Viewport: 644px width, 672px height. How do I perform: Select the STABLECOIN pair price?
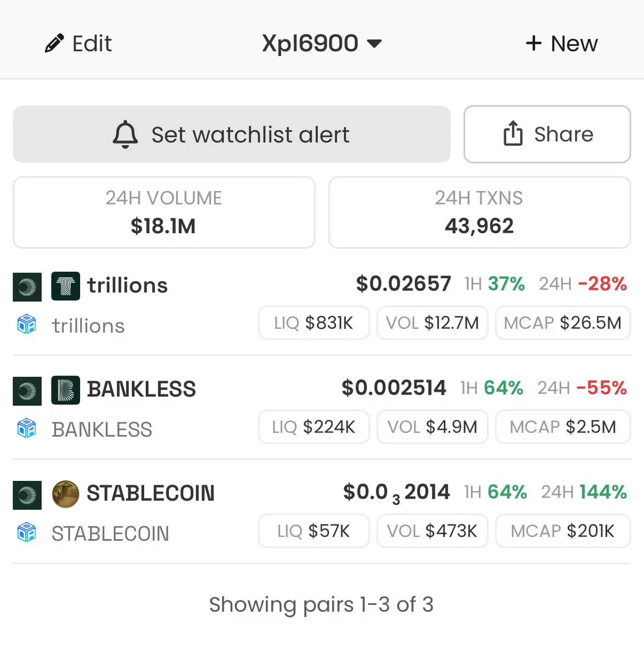coord(396,493)
